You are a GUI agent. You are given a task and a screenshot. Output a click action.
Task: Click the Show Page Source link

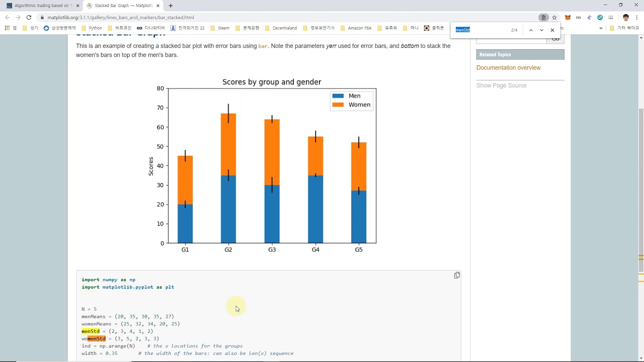502,85
